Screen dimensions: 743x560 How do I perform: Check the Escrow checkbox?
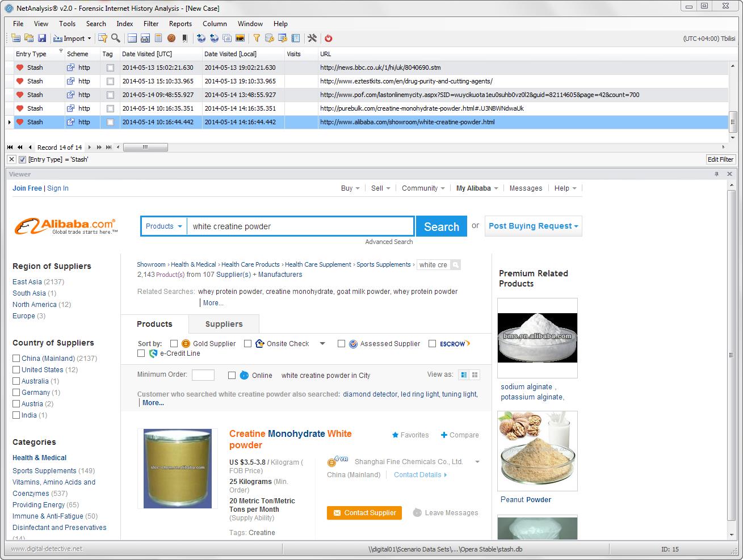(432, 343)
